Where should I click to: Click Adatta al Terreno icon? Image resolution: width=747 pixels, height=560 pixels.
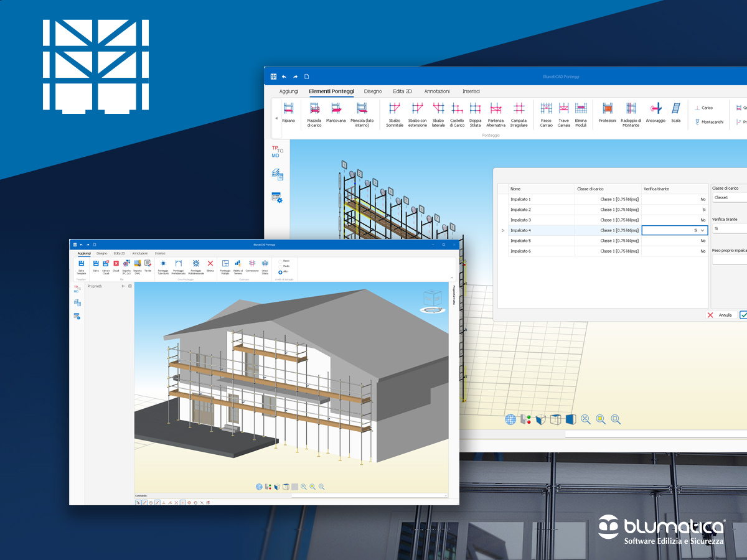click(x=238, y=267)
